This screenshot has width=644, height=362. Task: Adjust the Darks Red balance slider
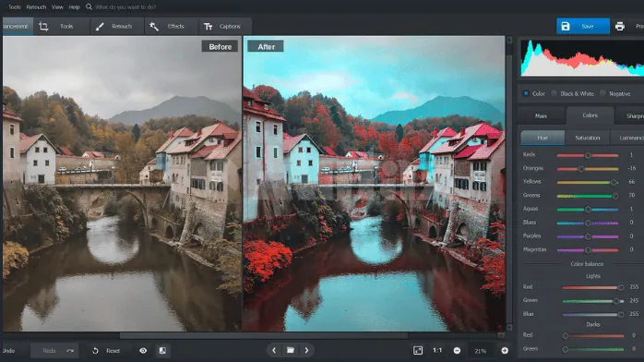[592, 336]
